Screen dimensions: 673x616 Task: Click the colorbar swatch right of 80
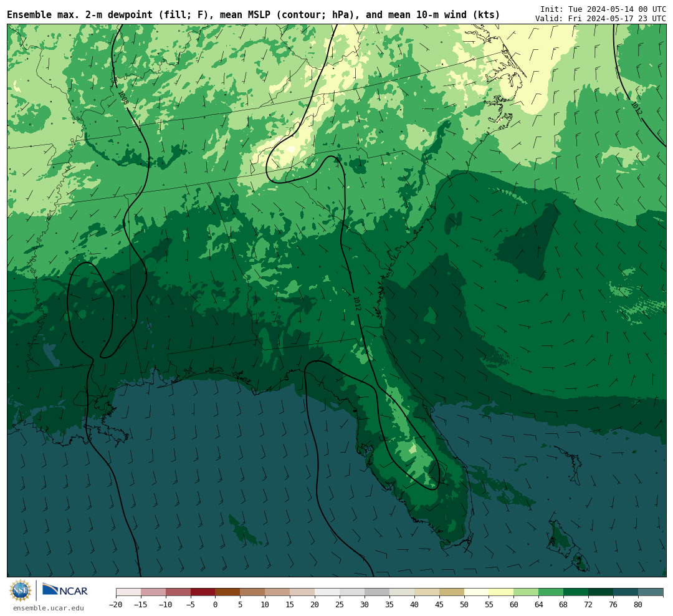coord(651,592)
